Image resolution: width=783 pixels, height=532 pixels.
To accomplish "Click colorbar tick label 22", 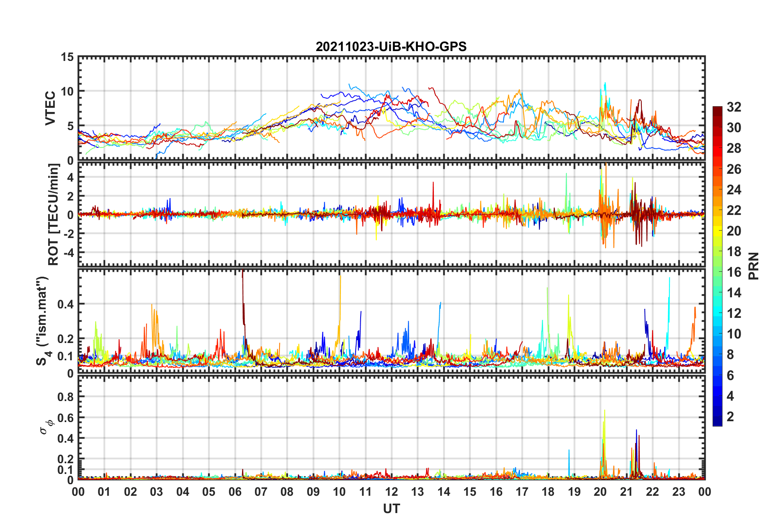I will (x=734, y=210).
